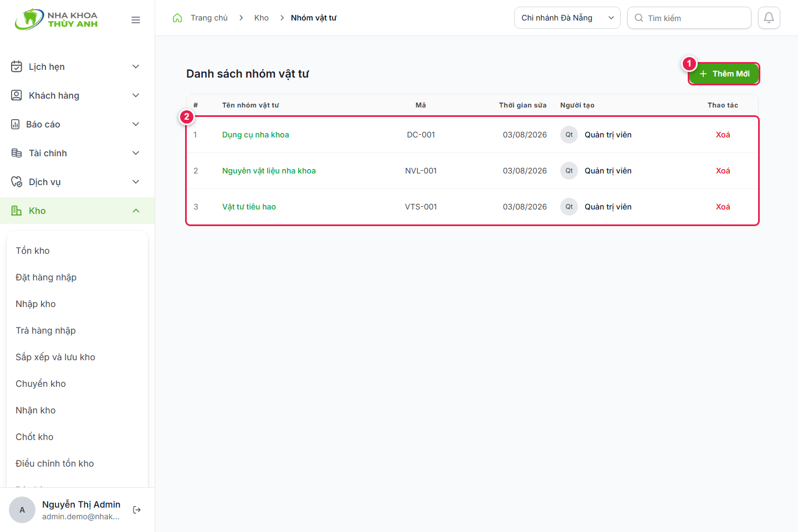The height and width of the screenshot is (532, 798).
Task: Click Qt avatar in Vật tư tiêu hao row
Action: tap(569, 207)
